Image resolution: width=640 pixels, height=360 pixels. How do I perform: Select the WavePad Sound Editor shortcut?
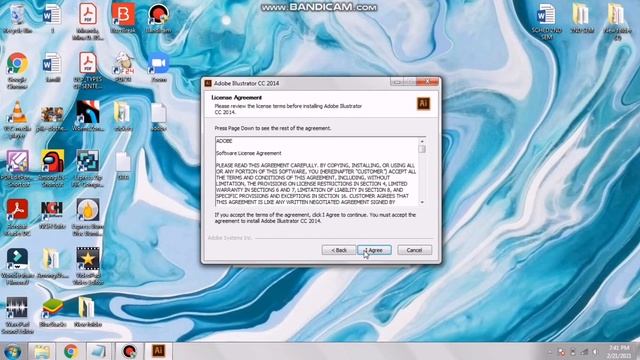click(17, 315)
